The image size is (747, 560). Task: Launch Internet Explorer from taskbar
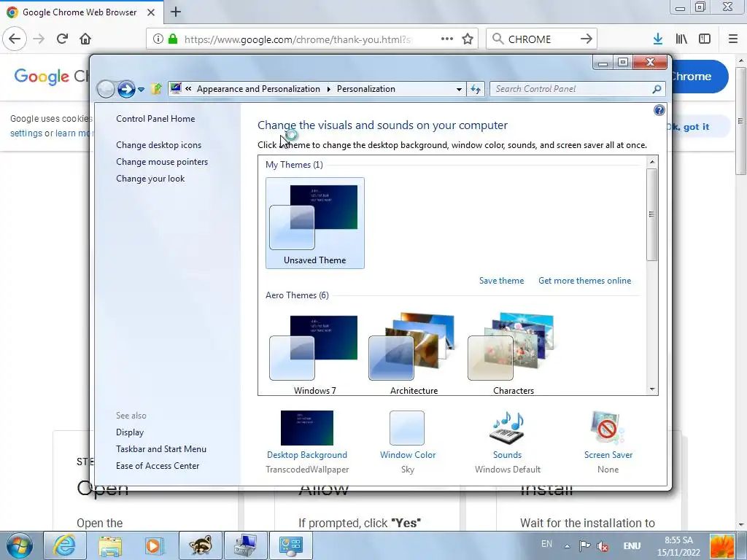64,545
